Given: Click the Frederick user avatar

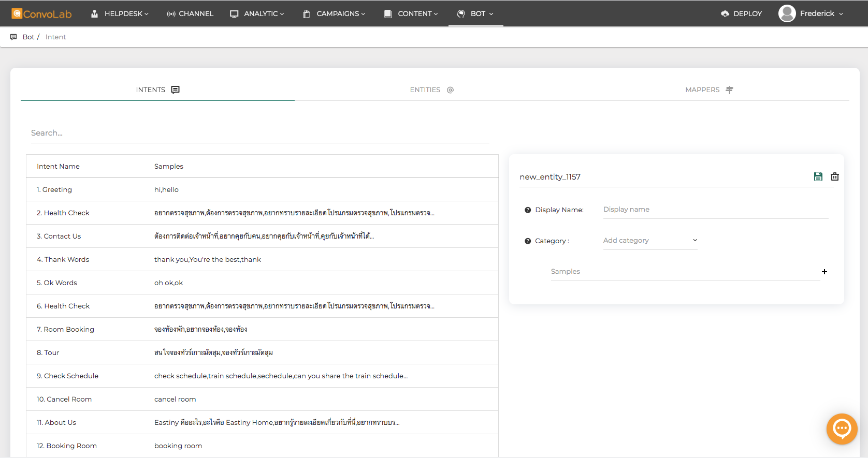Looking at the screenshot, I should (787, 13).
